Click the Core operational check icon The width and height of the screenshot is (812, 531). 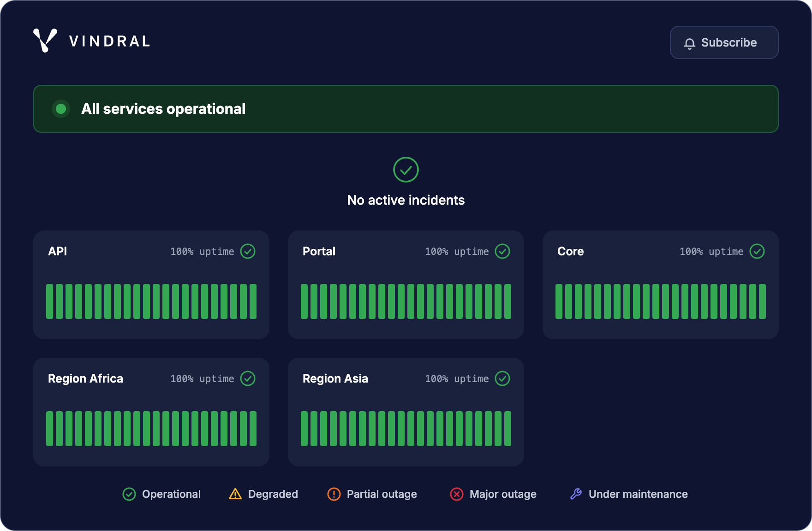[x=757, y=251]
